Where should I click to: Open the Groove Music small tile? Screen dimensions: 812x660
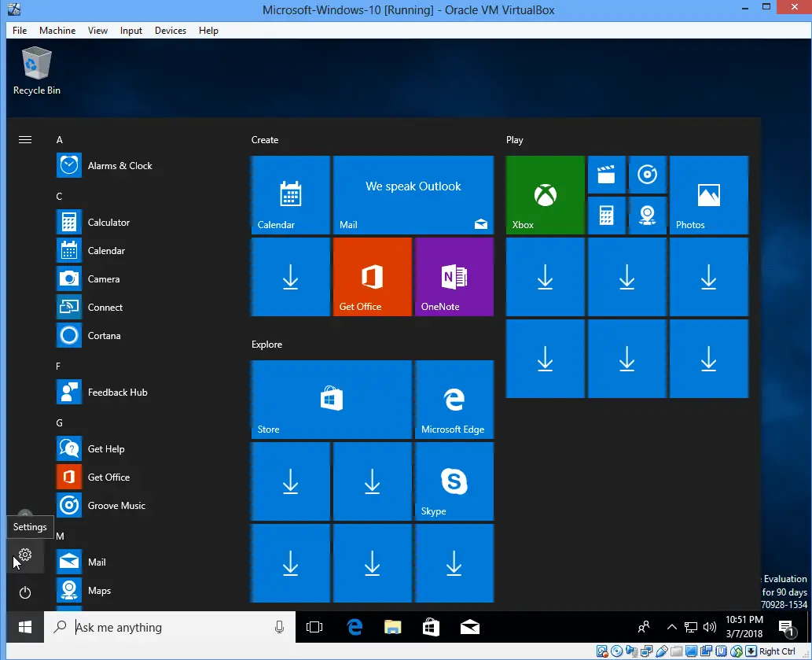(648, 175)
